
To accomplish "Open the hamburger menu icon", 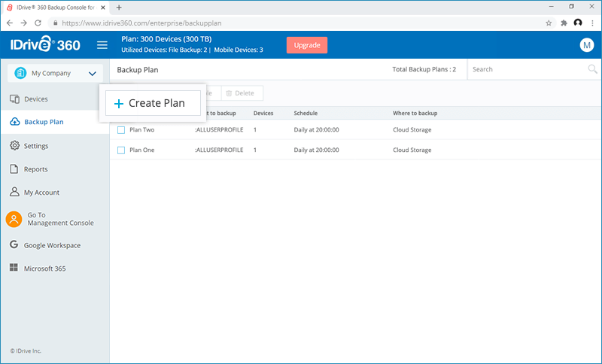I will click(102, 45).
